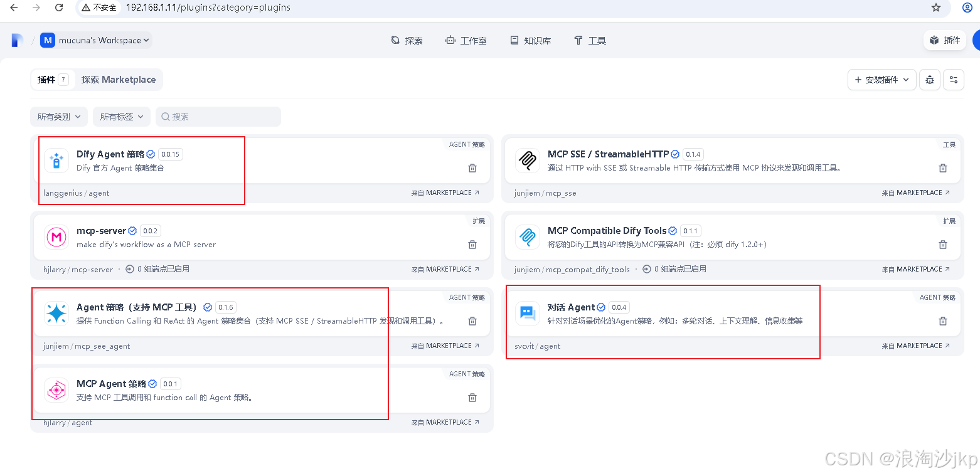Open MARKETPLACE link for junjiem / mcp_sse
The image size is (980, 476).
pos(916,193)
